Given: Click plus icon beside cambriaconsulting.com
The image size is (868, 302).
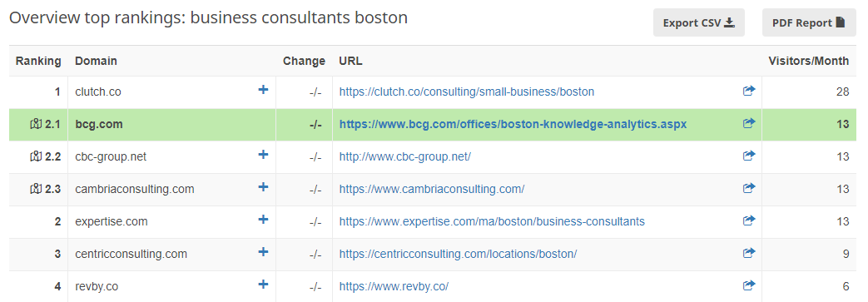Looking at the screenshot, I should click(x=264, y=187).
